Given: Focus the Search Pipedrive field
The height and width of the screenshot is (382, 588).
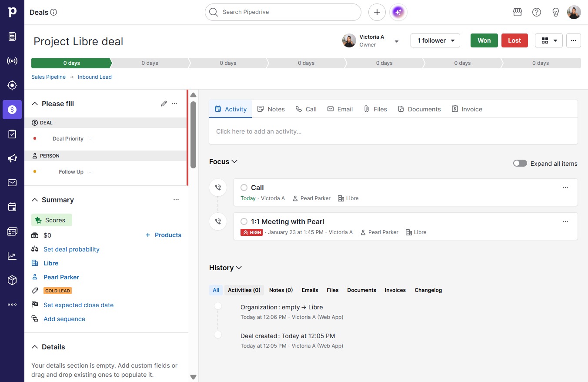Looking at the screenshot, I should (283, 12).
